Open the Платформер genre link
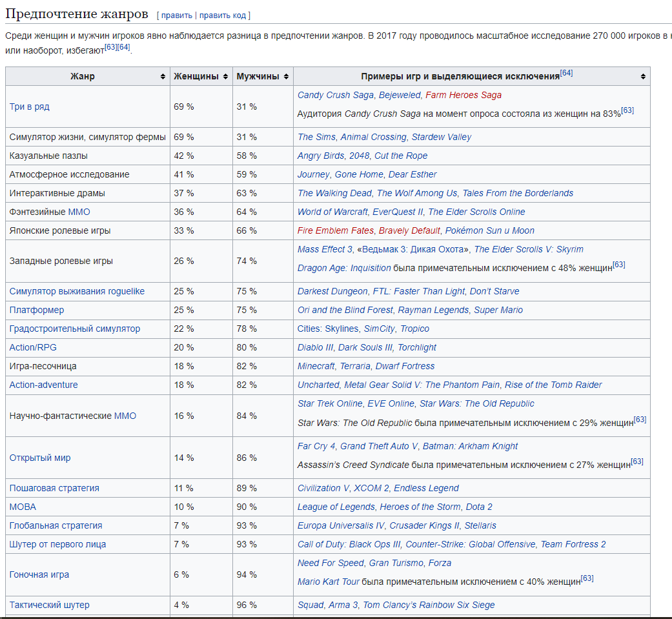Viewport: 672px width, 619px height. click(37, 310)
